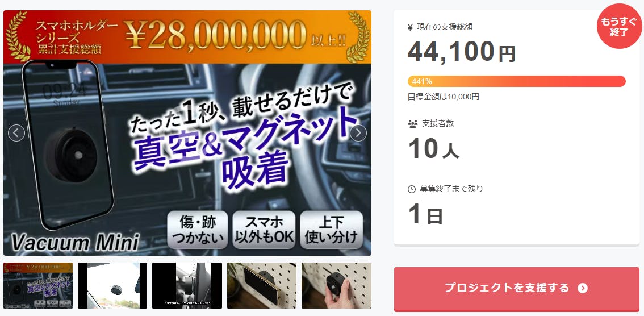644x316 pixels.
Task: Select the first banner thumbnail
Action: 38,285
